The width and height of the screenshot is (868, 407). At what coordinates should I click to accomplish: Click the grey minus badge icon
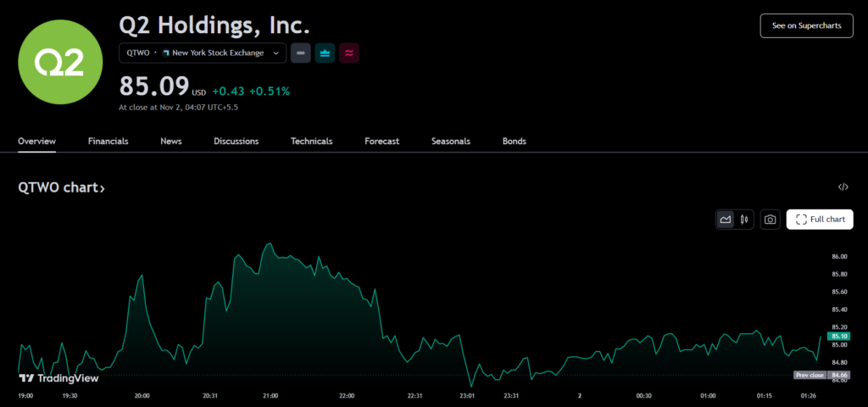coord(301,53)
